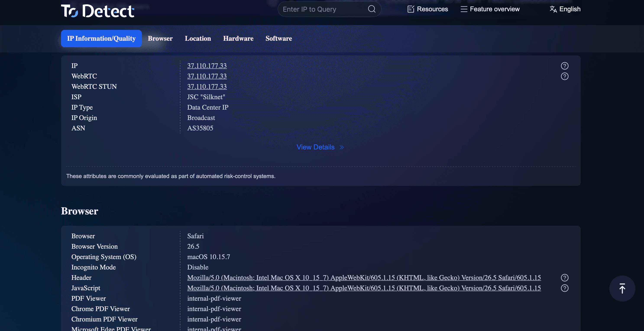This screenshot has height=331, width=644.
Task: Switch to the Software tab
Action: (278, 39)
